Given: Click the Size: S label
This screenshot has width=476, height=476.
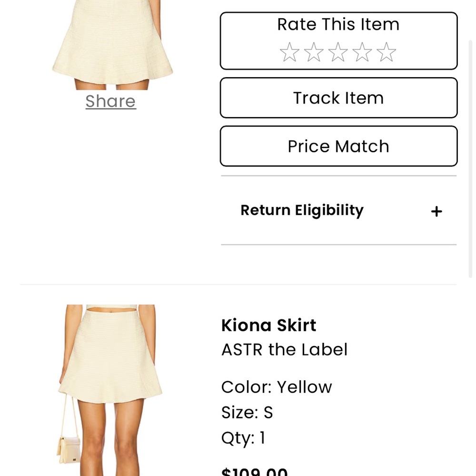Looking at the screenshot, I should [x=247, y=412].
